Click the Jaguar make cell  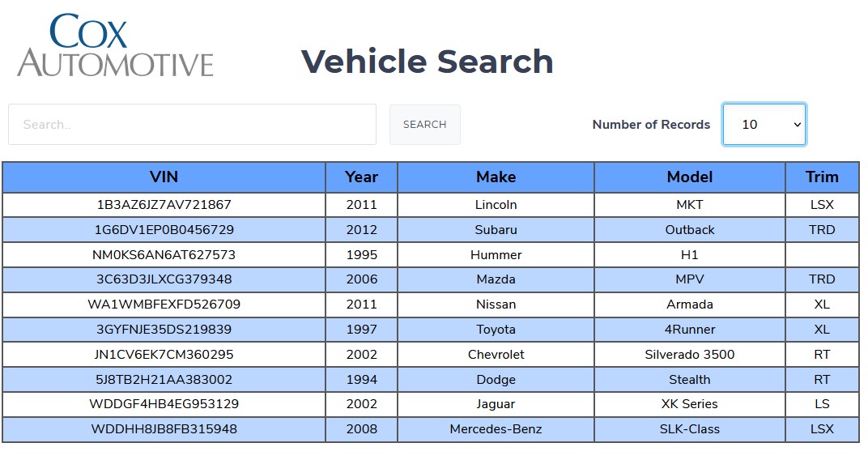(x=496, y=404)
